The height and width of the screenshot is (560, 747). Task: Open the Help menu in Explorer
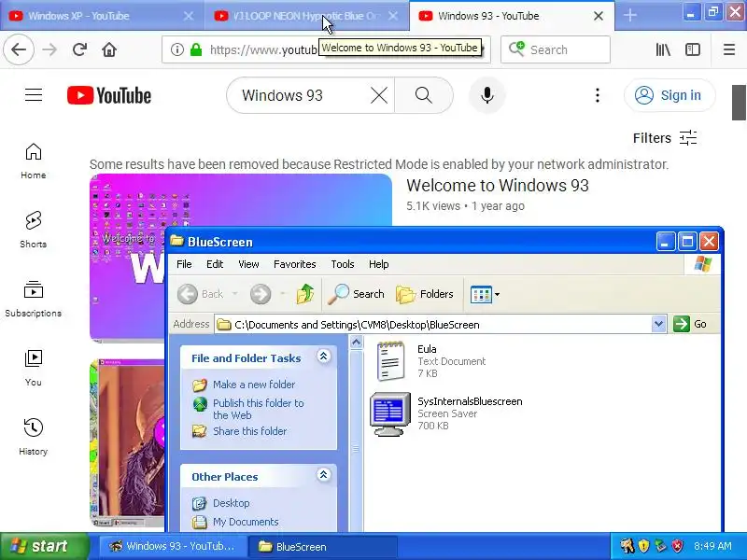pyautogui.click(x=379, y=264)
